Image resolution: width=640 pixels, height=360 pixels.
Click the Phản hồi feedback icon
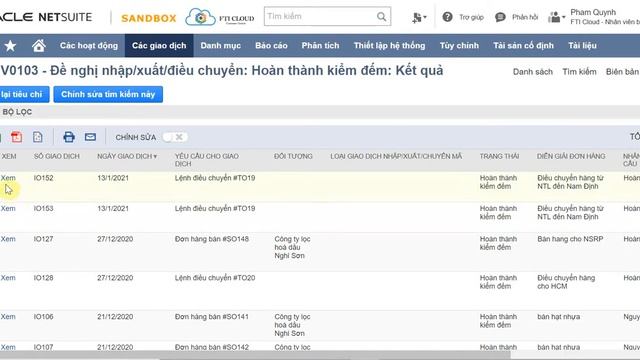[x=500, y=17]
